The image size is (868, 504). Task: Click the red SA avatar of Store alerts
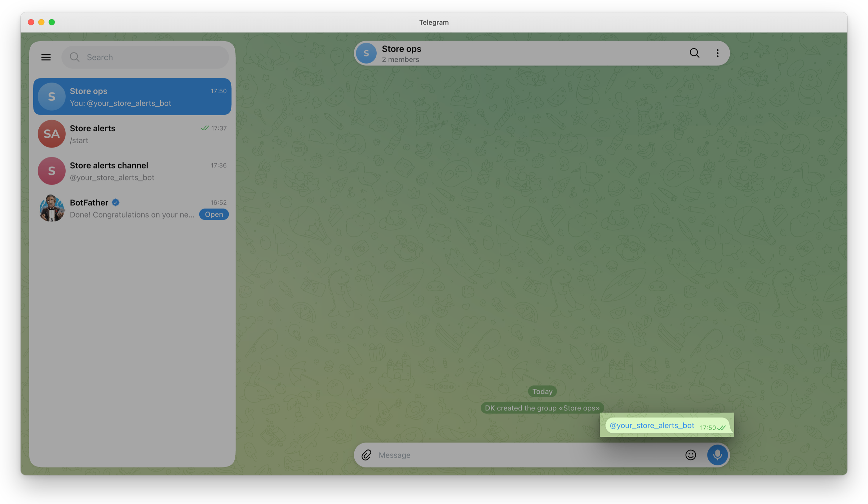[52, 134]
